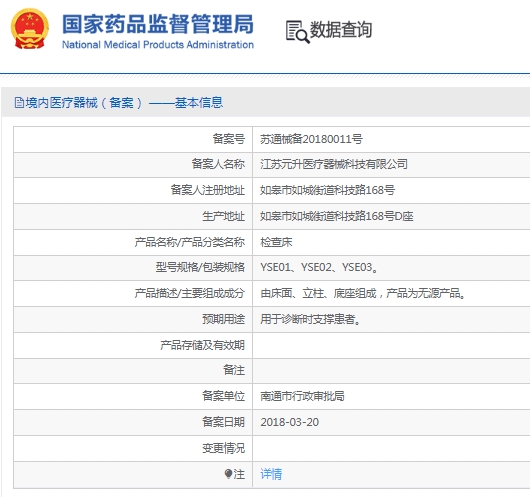530x497 pixels.
Task: Open the 详情 details link
Action: 271,474
